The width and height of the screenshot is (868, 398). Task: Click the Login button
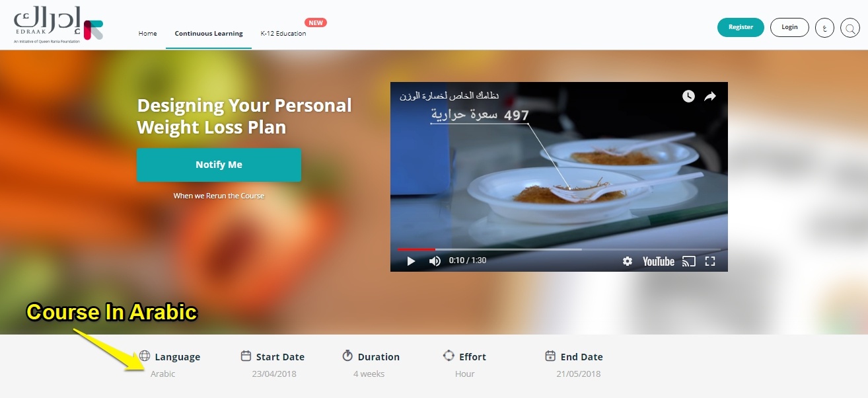click(789, 27)
